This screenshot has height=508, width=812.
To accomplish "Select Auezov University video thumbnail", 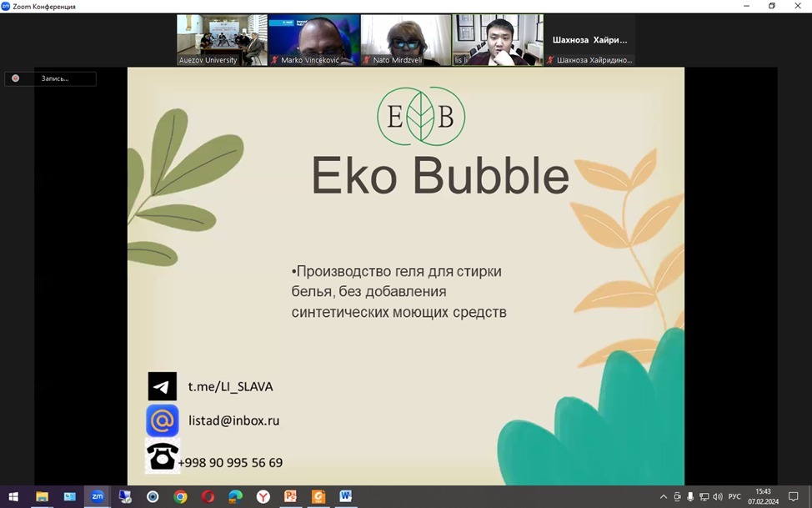I will point(222,40).
